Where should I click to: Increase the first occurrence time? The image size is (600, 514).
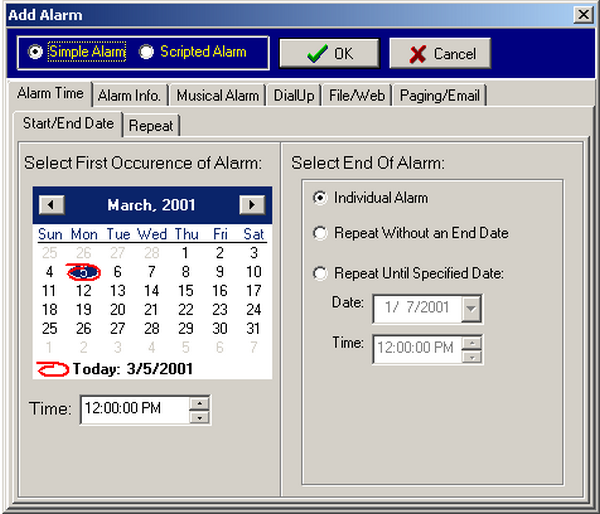[x=199, y=404]
